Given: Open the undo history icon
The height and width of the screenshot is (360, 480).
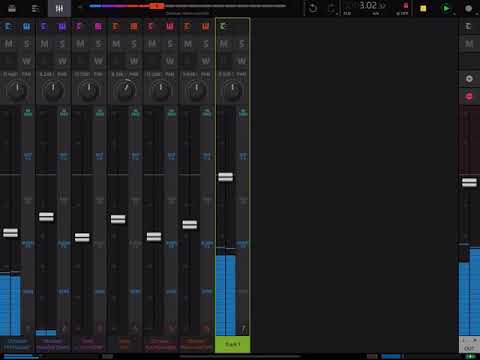Looking at the screenshot, I should (313, 8).
